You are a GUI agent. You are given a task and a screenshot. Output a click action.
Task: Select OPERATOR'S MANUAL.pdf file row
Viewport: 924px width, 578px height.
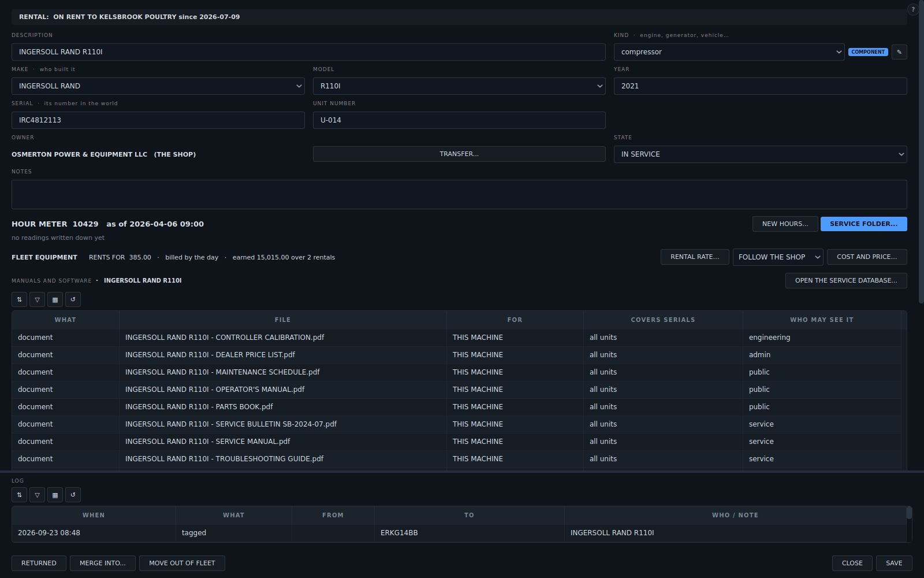(456, 390)
